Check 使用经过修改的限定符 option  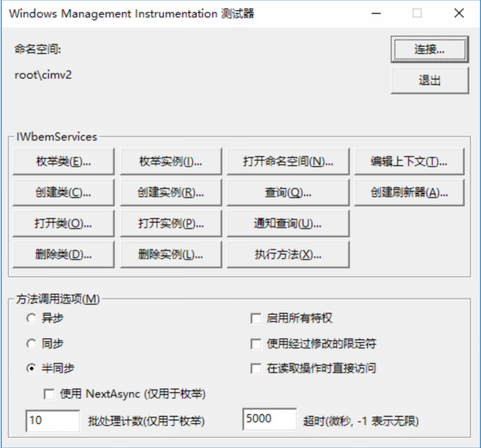256,344
